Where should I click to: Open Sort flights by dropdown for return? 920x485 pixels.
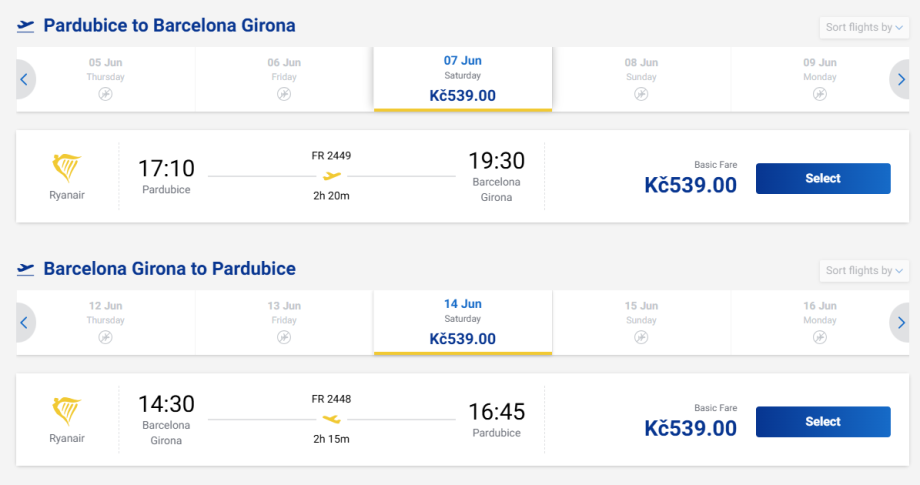coord(864,270)
